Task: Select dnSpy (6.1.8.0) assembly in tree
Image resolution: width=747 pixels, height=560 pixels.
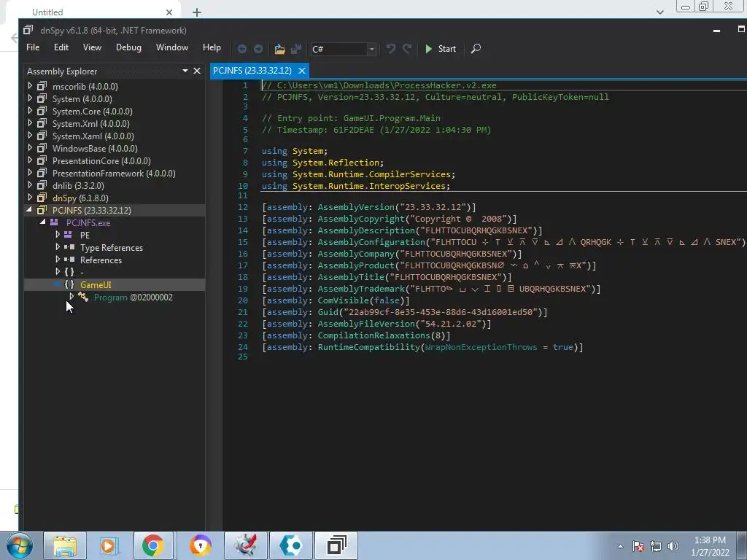Action: pos(80,198)
